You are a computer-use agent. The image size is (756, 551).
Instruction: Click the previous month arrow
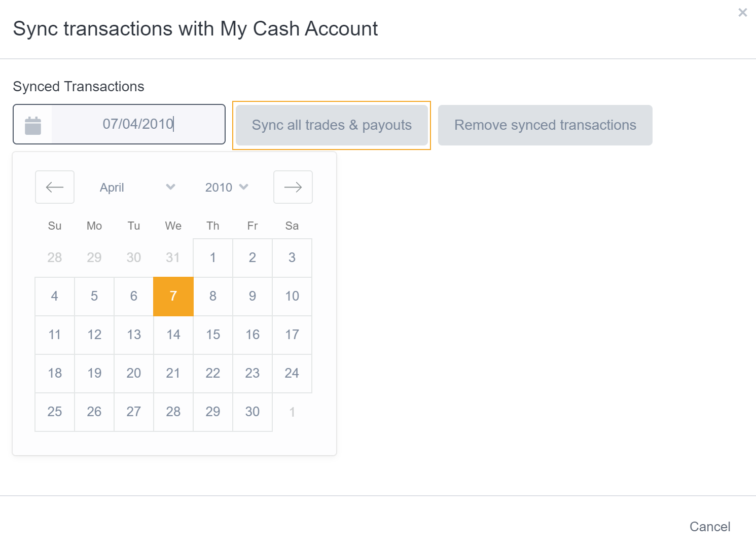[x=54, y=187]
